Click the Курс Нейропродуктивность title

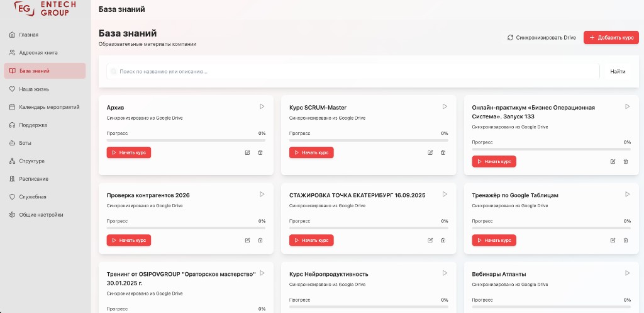click(328, 275)
